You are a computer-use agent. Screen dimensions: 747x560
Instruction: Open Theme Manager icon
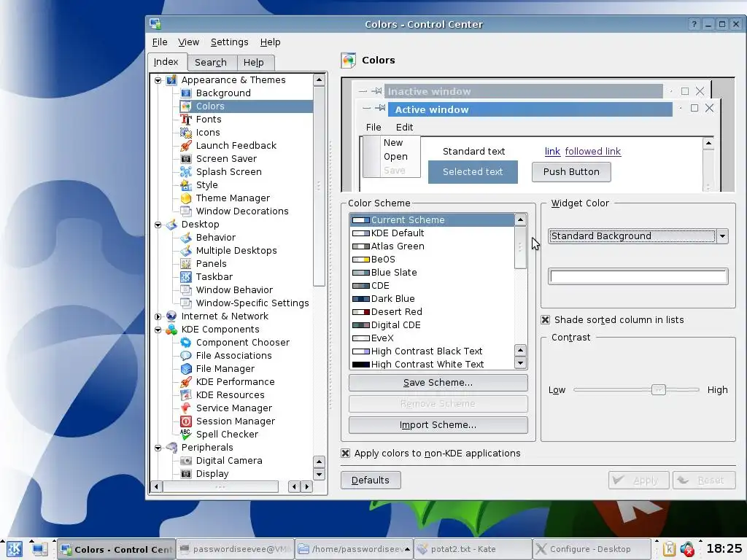(x=186, y=198)
